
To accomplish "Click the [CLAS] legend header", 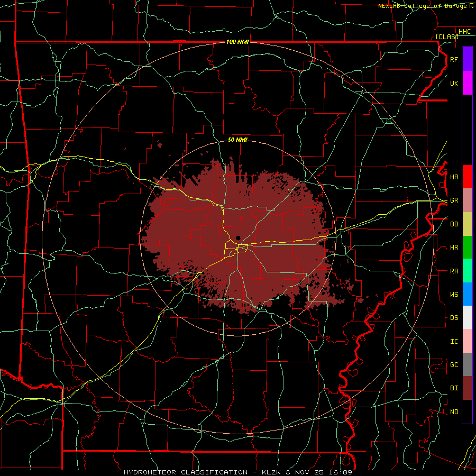I will coord(447,36).
